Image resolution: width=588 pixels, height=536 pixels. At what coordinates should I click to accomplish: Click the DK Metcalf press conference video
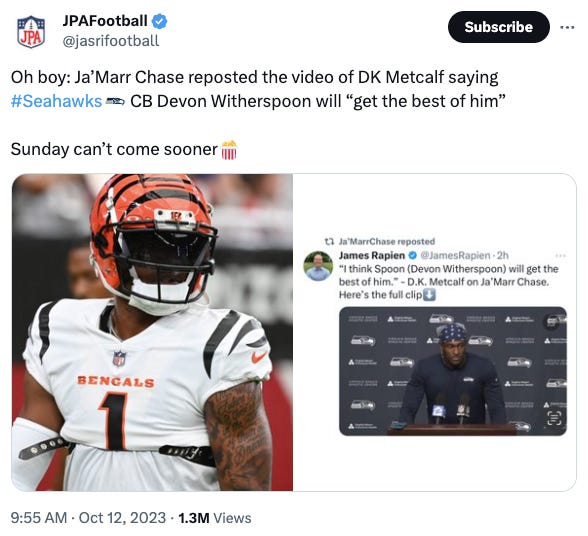[x=453, y=371]
